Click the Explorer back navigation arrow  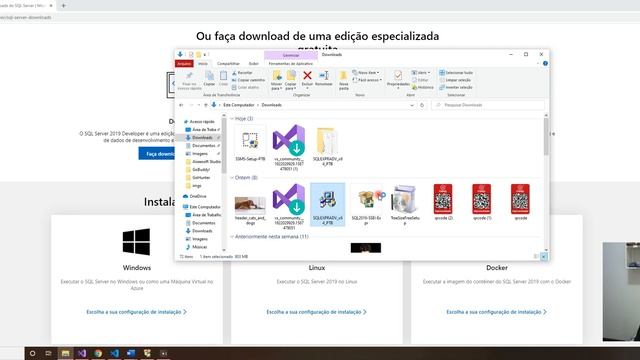click(x=181, y=105)
